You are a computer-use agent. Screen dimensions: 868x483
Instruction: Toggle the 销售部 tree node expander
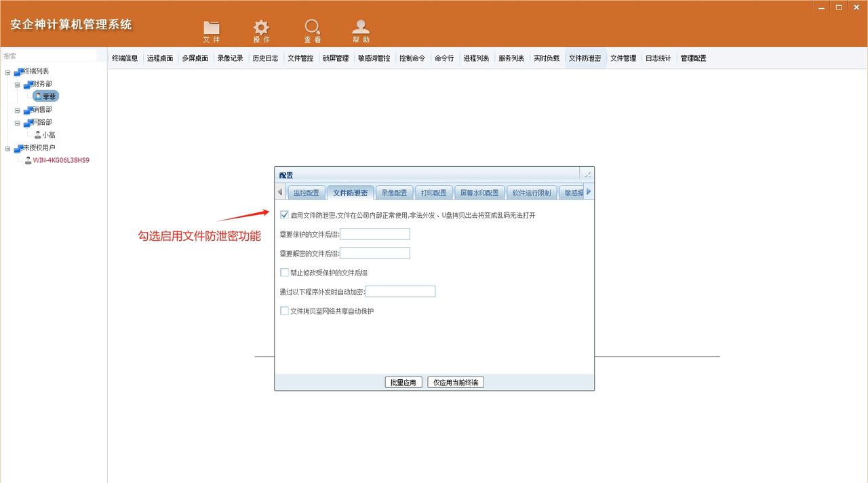coord(17,110)
